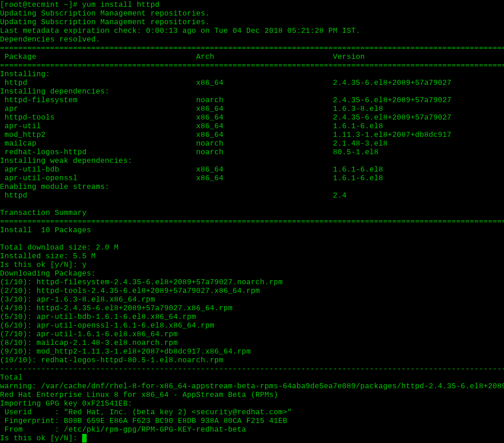Click the 'yum install httpd' command text

pyautogui.click(x=121, y=5)
